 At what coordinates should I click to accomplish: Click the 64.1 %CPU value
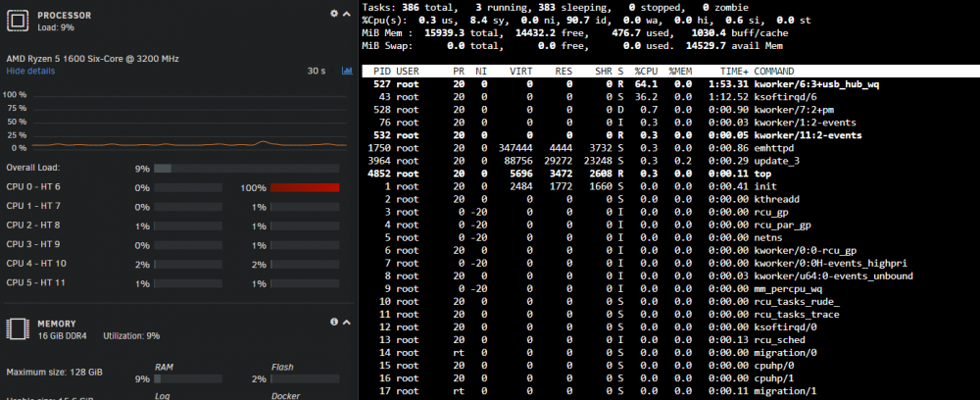click(x=648, y=84)
